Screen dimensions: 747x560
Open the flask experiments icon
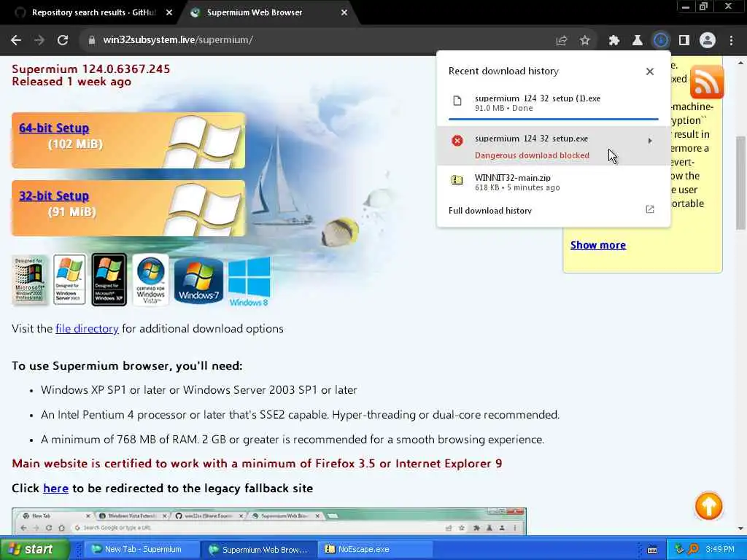point(637,41)
